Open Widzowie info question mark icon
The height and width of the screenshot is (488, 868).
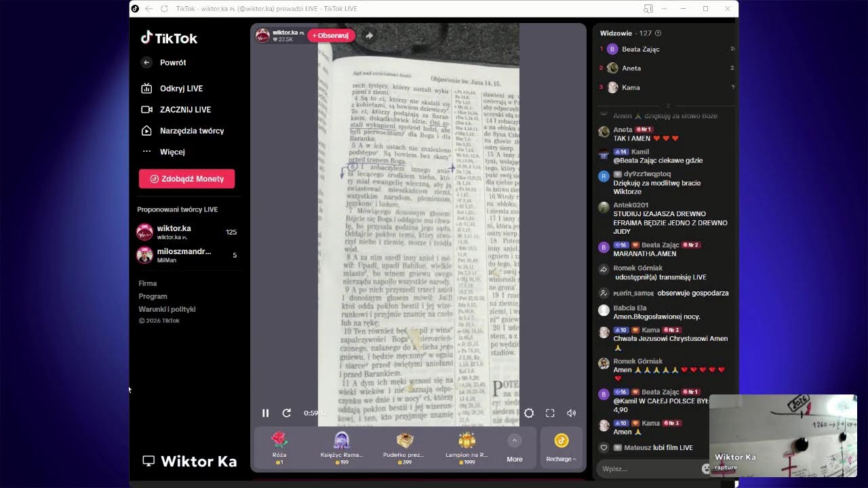(x=658, y=33)
